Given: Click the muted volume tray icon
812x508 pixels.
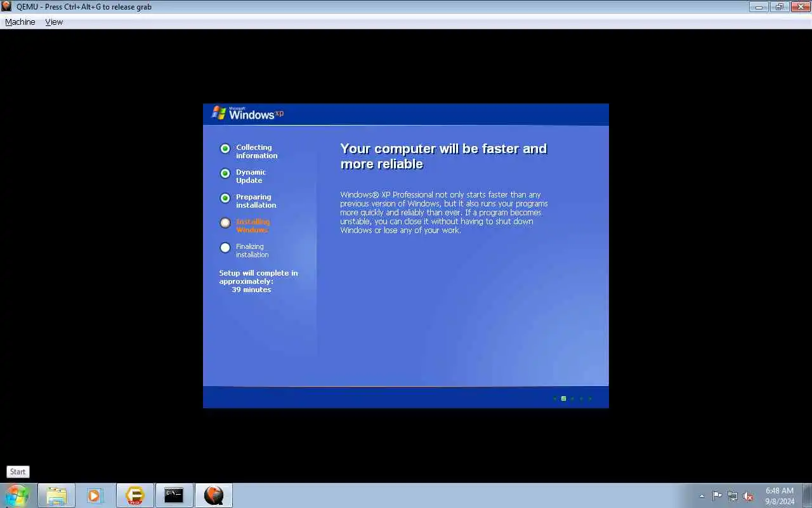Looking at the screenshot, I should (749, 496).
